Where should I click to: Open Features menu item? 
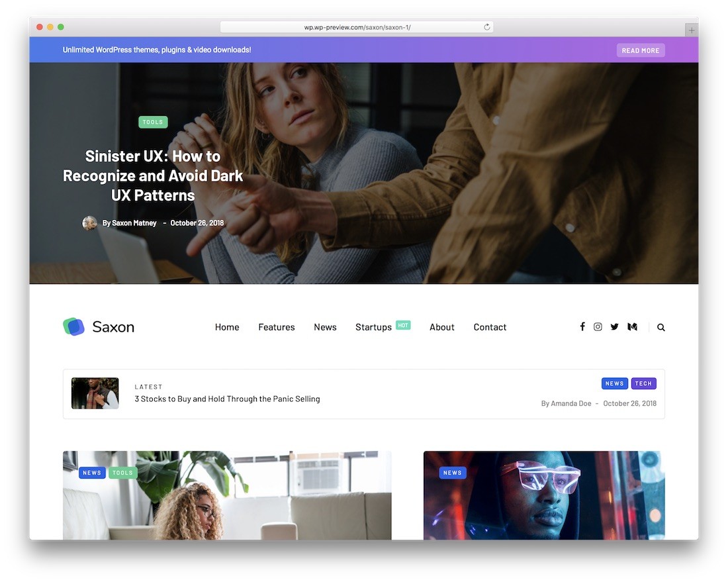(276, 327)
